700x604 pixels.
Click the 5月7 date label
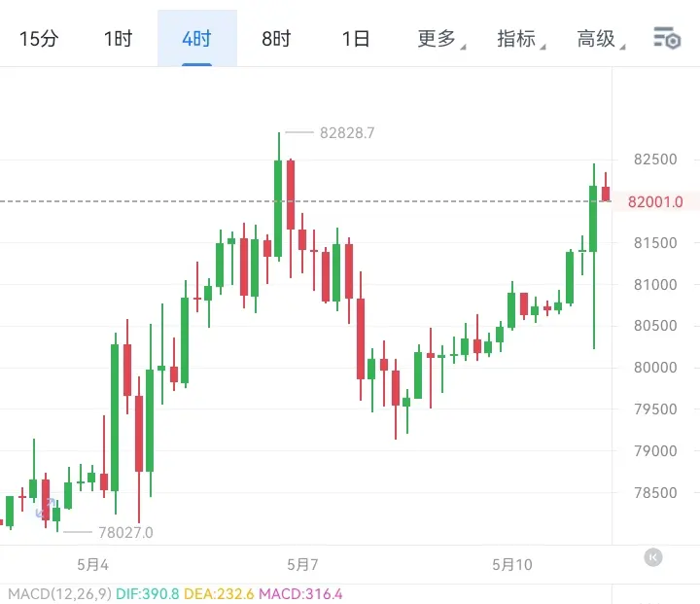tap(302, 565)
